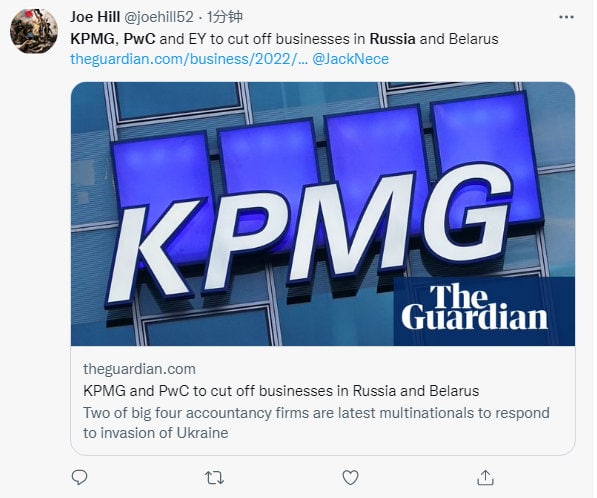The width and height of the screenshot is (597, 498).
Task: Click the Joe Hill display name
Action: [x=95, y=17]
